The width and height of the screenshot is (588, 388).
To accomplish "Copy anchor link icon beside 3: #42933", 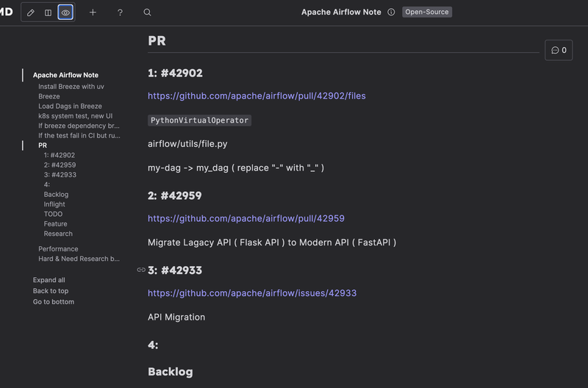I will click(141, 270).
